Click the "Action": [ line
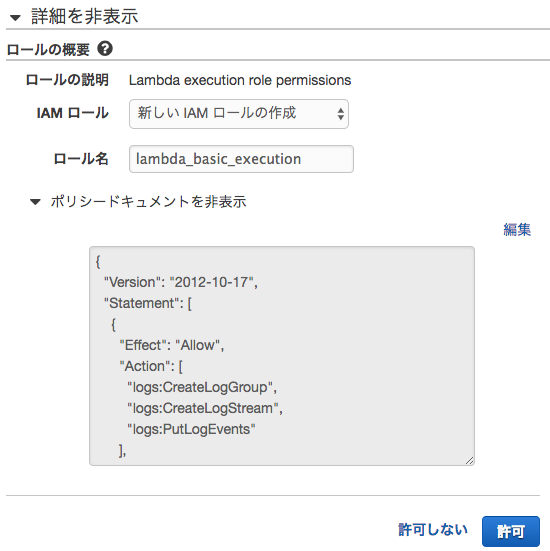This screenshot has height=551, width=550. (151, 367)
